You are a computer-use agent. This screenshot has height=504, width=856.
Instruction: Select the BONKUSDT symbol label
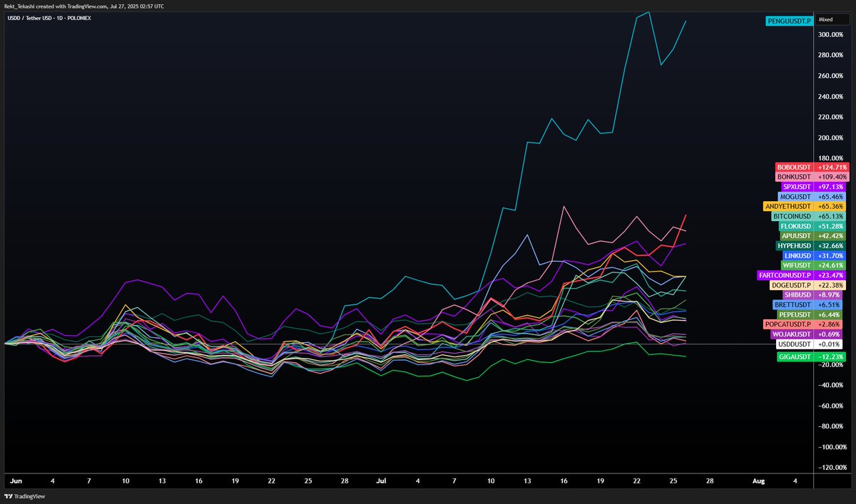(x=794, y=177)
